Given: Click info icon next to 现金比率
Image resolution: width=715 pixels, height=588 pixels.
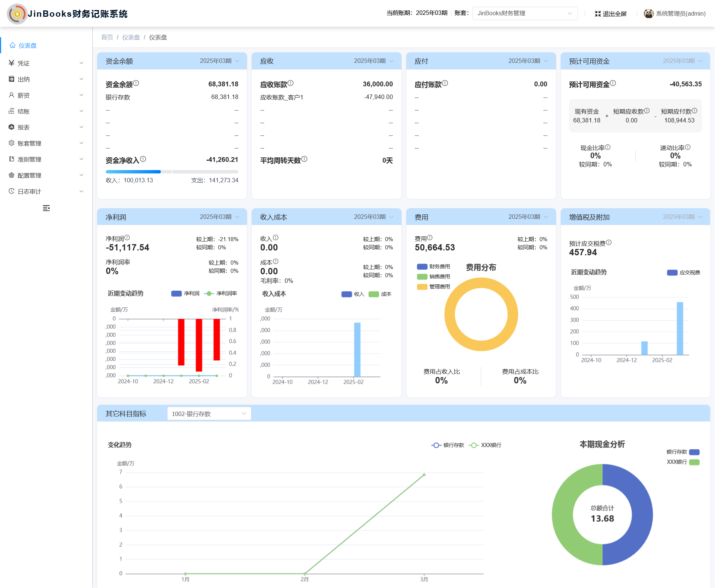Looking at the screenshot, I should coord(608,147).
